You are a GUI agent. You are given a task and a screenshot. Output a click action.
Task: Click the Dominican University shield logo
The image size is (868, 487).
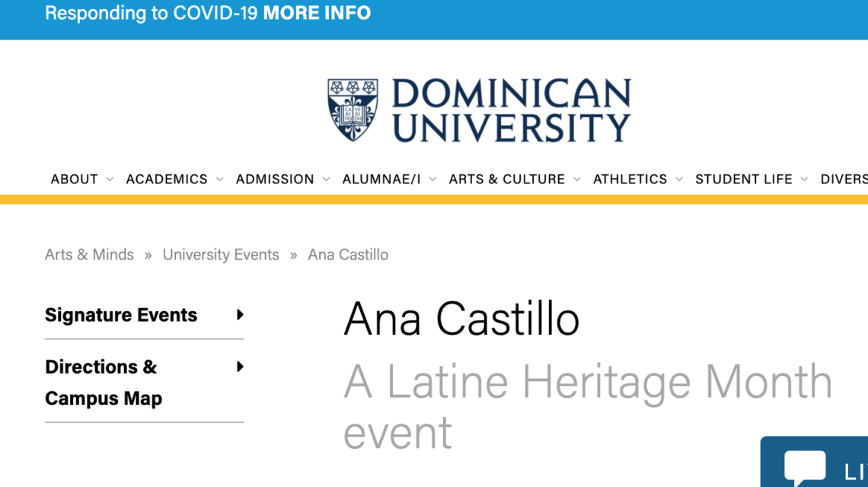(353, 110)
